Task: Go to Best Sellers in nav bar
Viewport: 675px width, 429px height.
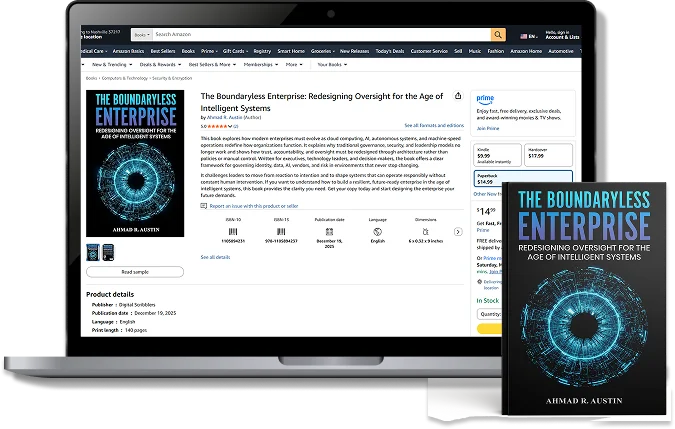Action: [163, 51]
